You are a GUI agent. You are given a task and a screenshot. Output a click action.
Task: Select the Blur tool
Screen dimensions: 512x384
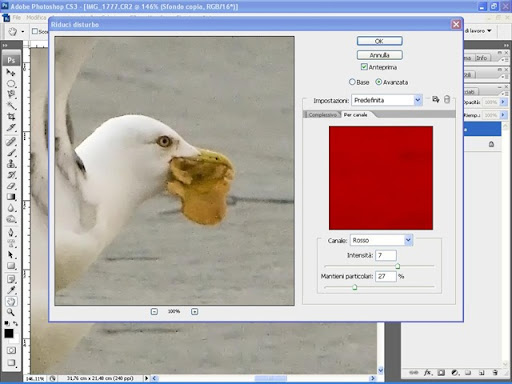tap(11, 208)
